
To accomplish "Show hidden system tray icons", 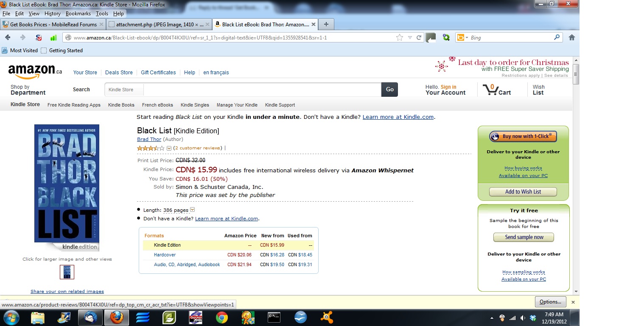I will (492, 318).
